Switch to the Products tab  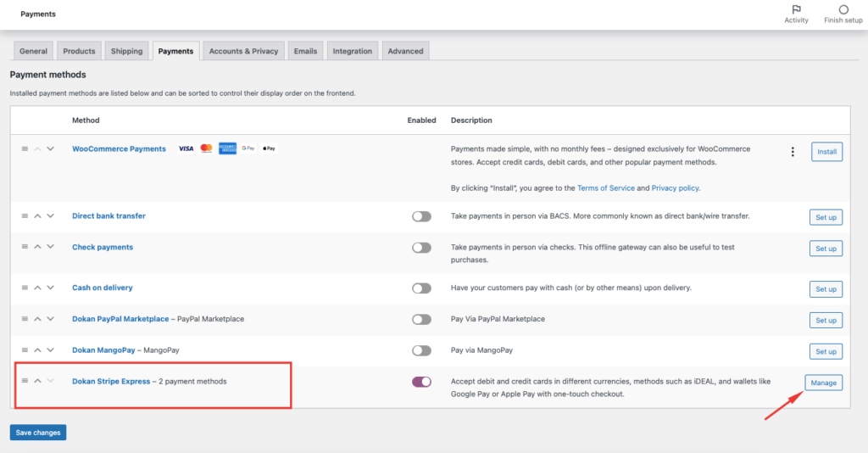click(79, 51)
